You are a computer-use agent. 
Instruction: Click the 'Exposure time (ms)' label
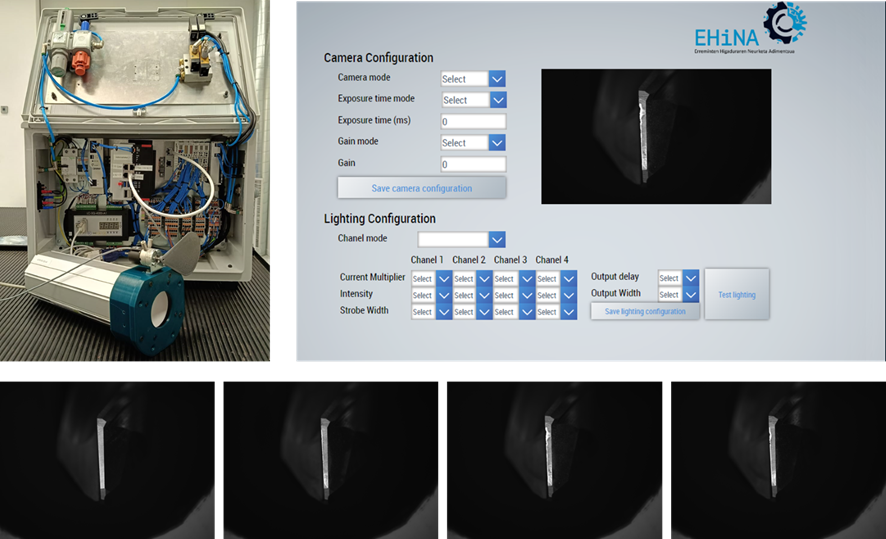pyautogui.click(x=374, y=120)
